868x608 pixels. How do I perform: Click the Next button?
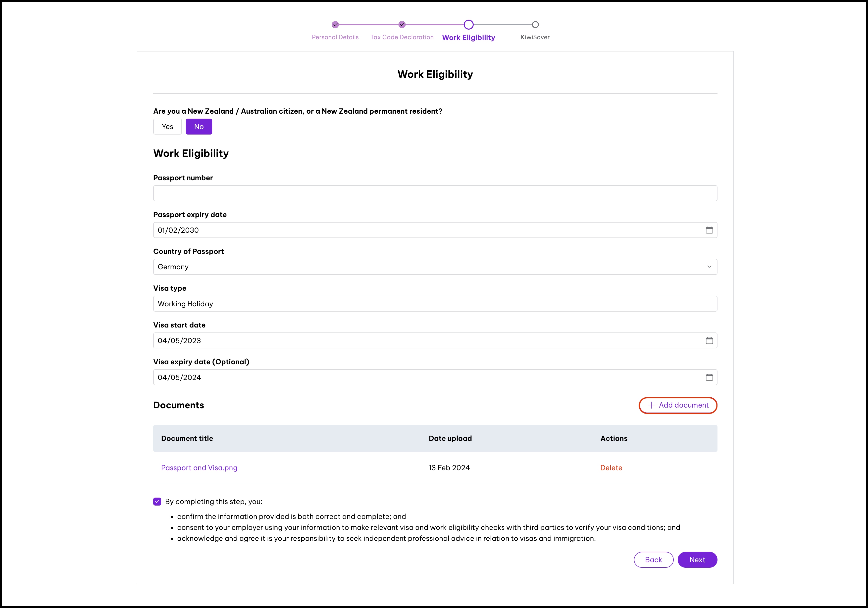point(697,560)
